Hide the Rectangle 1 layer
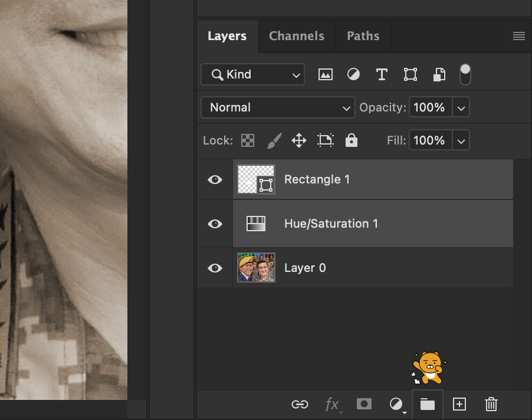The height and width of the screenshot is (420, 532). pyautogui.click(x=215, y=179)
